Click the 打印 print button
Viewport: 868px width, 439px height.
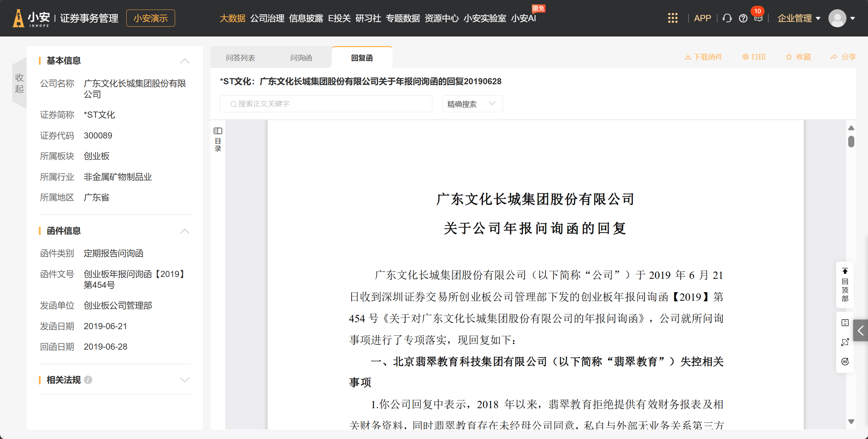click(754, 57)
